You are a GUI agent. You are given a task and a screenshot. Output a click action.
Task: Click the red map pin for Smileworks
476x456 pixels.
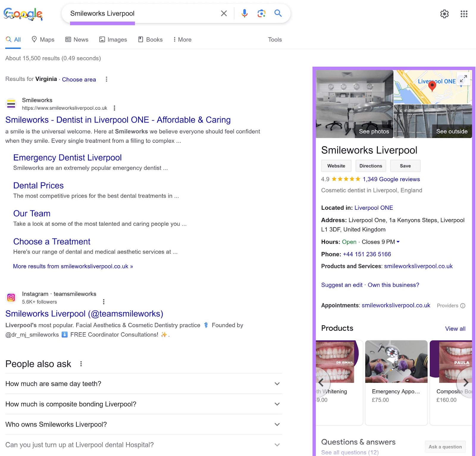tap(432, 86)
